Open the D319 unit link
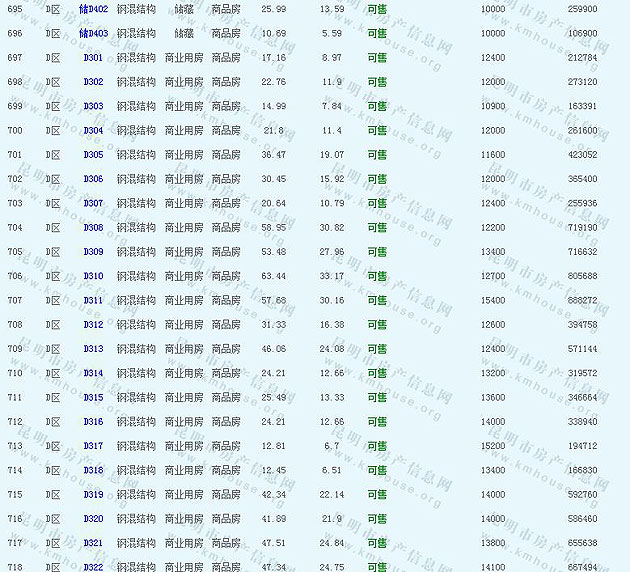This screenshot has width=630, height=572. coord(93,495)
